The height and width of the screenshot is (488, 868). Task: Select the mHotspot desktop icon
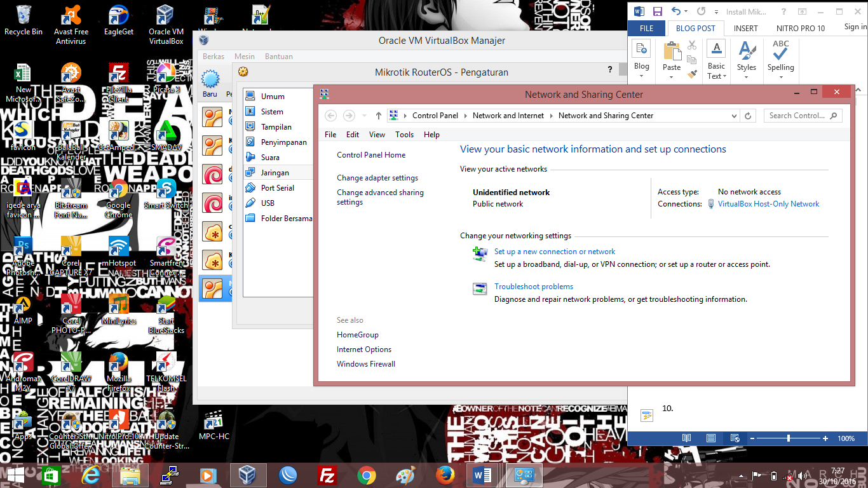[x=119, y=251]
